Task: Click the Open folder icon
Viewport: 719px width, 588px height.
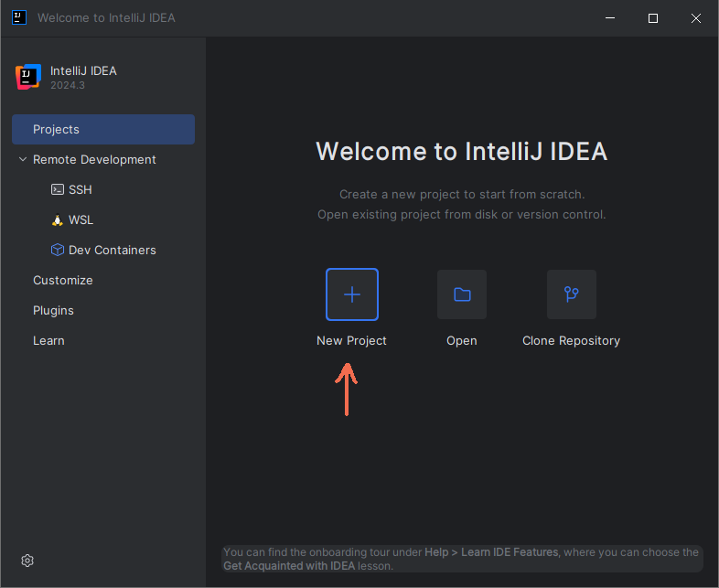Action: pyautogui.click(x=462, y=294)
